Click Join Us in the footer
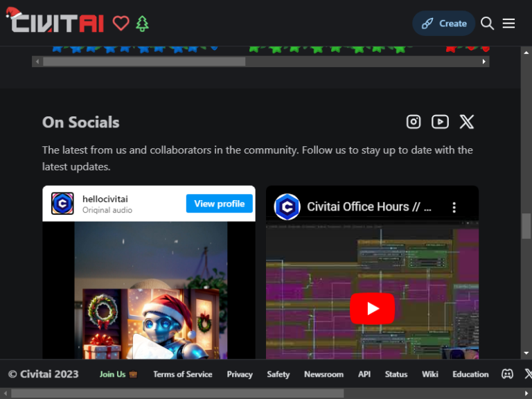The height and width of the screenshot is (399, 532). click(118, 374)
